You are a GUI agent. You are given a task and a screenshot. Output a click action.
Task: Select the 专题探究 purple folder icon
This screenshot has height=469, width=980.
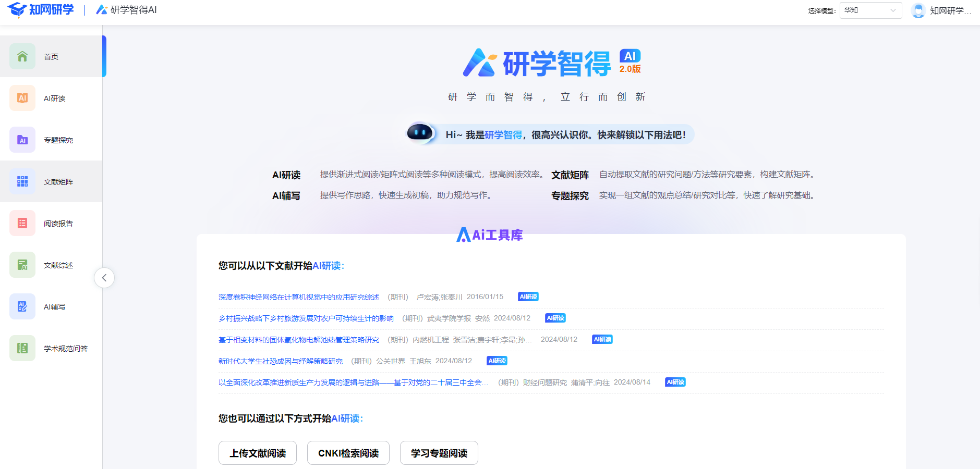[22, 140]
